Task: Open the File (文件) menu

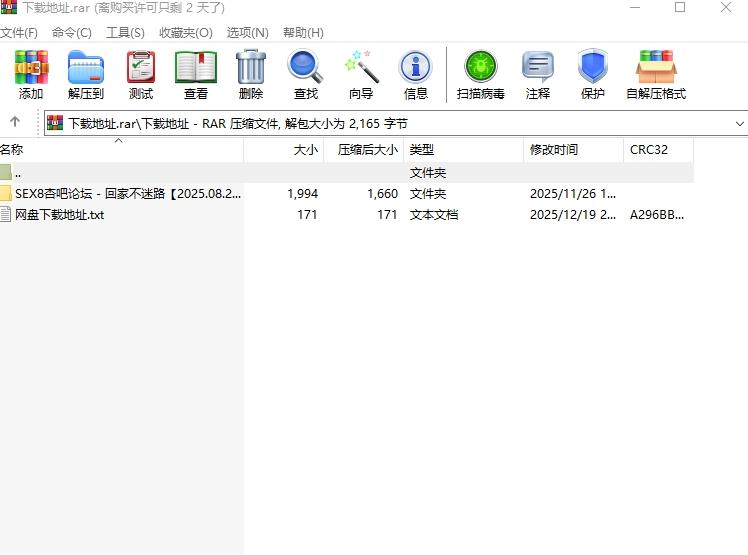Action: 19,32
